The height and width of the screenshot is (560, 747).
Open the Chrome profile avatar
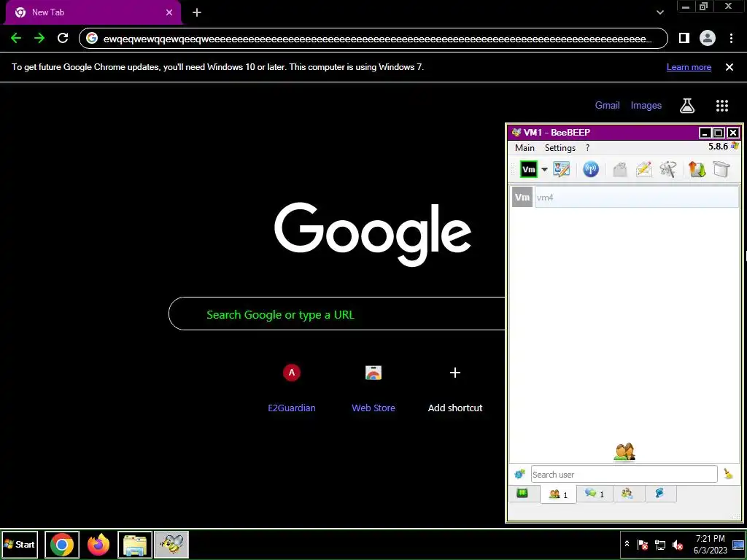point(708,38)
